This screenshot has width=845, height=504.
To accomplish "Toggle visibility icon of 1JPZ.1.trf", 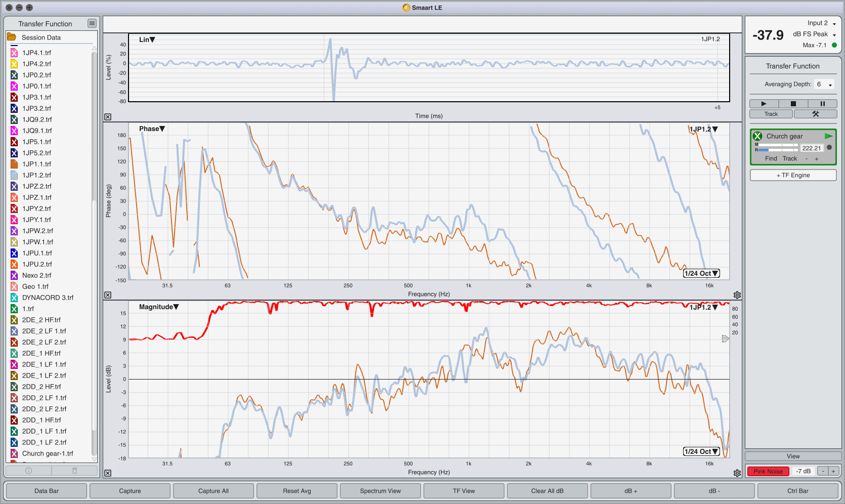I will (14, 197).
